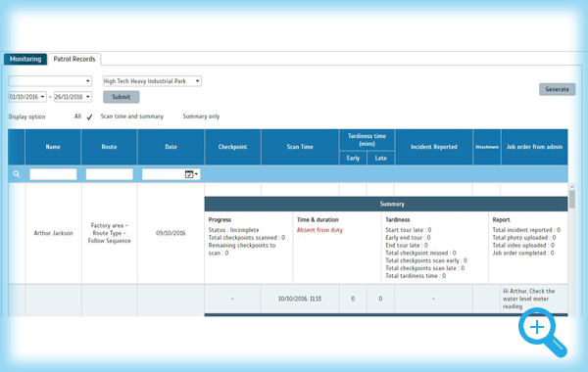The width and height of the screenshot is (588, 372).
Task: Open the calendar picker in Date filter
Action: pyautogui.click(x=192, y=174)
